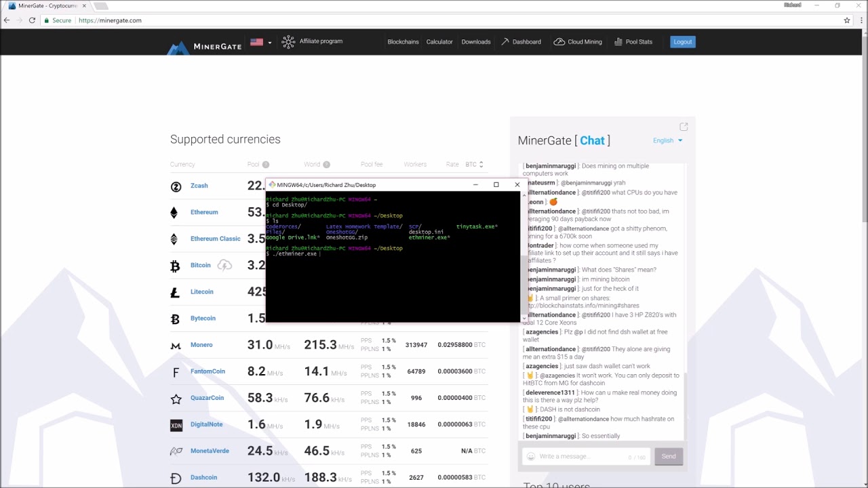
Task: Open the Dashboard page
Action: tap(526, 42)
